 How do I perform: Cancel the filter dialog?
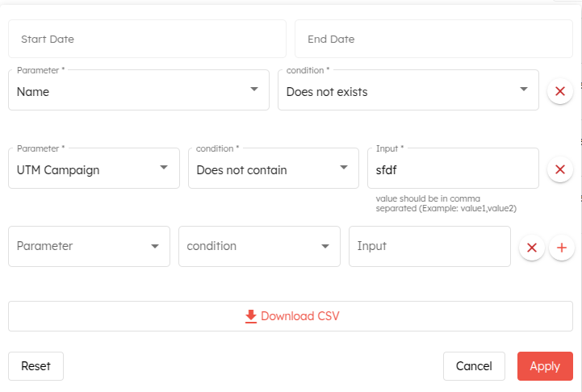[x=474, y=366]
